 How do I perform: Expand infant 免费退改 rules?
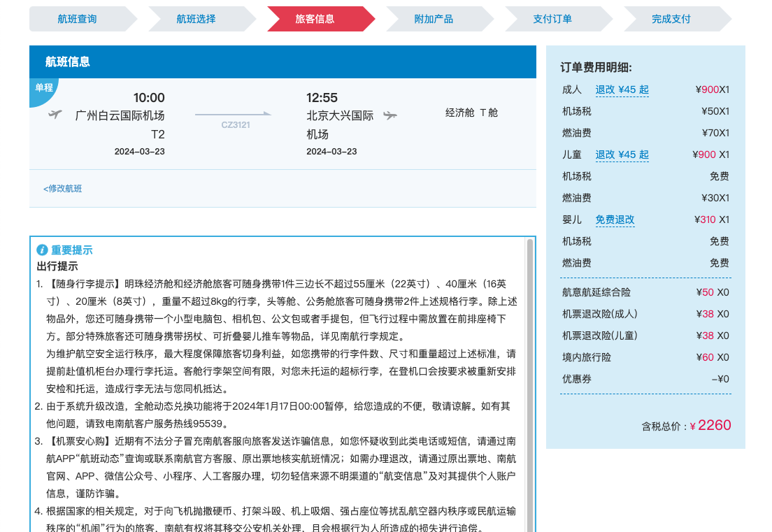click(615, 220)
